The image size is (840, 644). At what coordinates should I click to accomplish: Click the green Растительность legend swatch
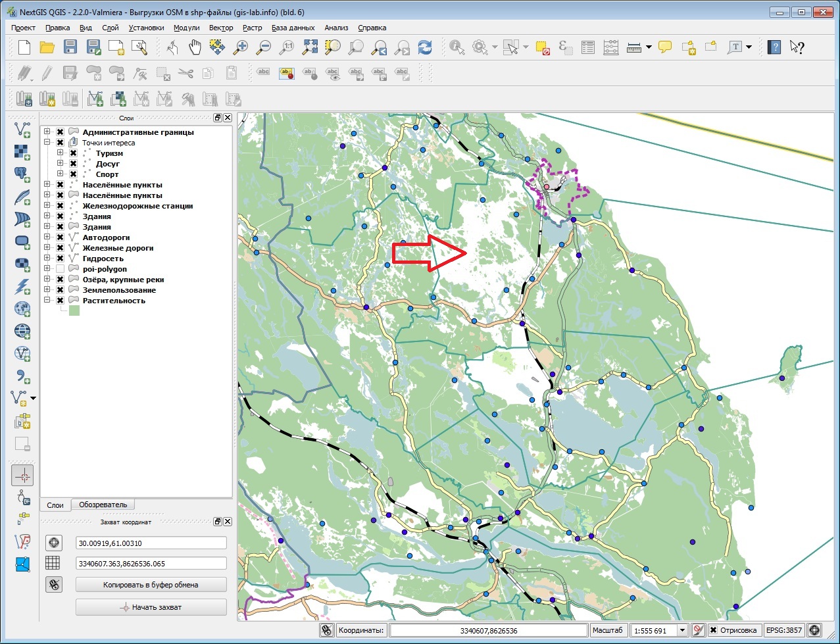click(74, 311)
